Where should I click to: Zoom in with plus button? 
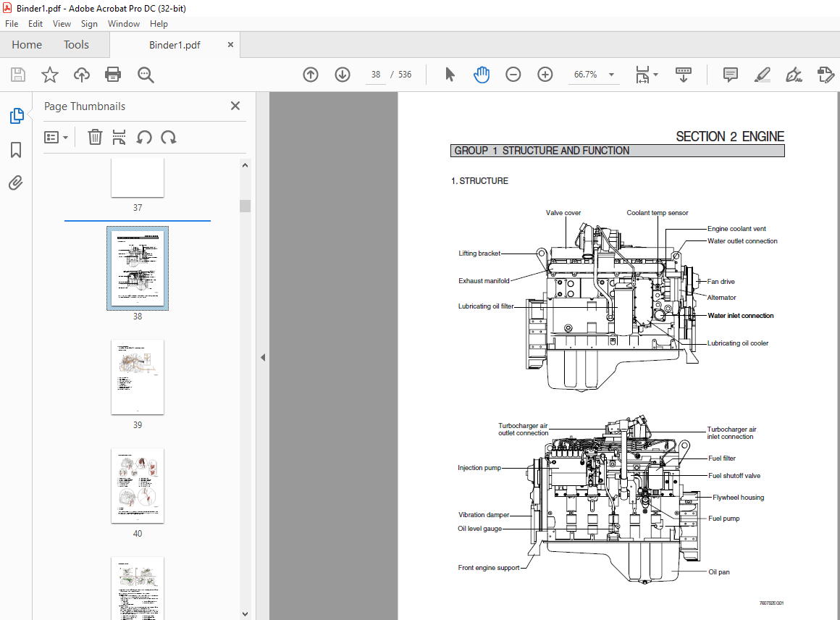pos(545,75)
